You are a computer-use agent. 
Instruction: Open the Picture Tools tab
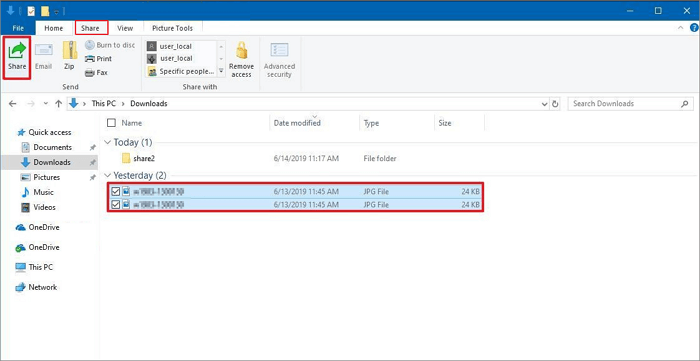point(172,28)
